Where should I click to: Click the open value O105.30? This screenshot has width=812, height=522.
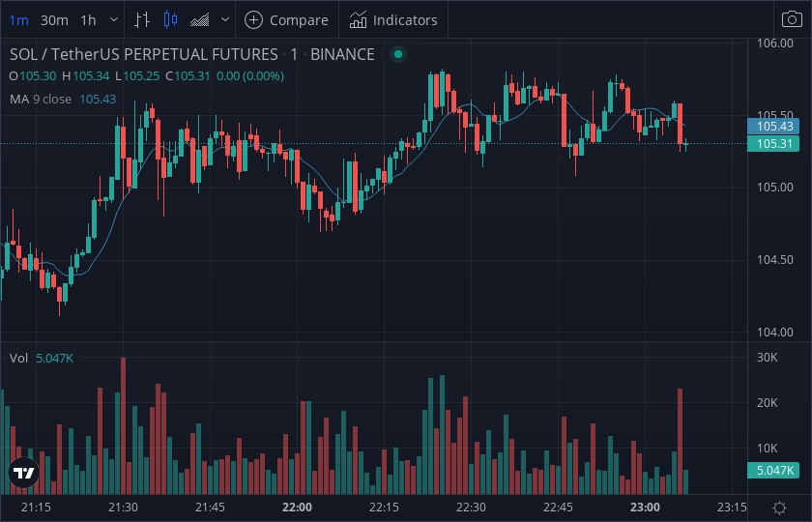tap(33, 76)
